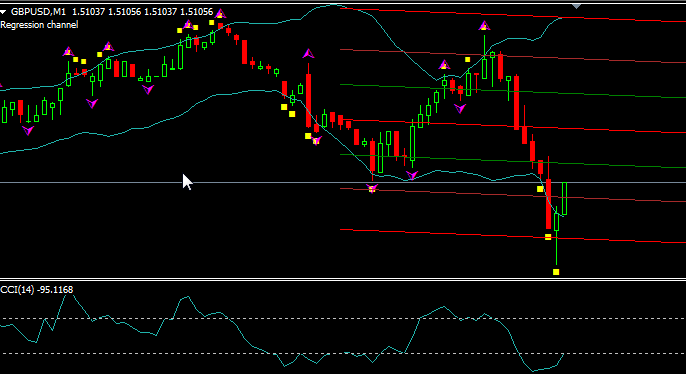The width and height of the screenshot is (686, 374).
Task: Click the CCI(14) -95.1168 indicator label
Action: (37, 290)
